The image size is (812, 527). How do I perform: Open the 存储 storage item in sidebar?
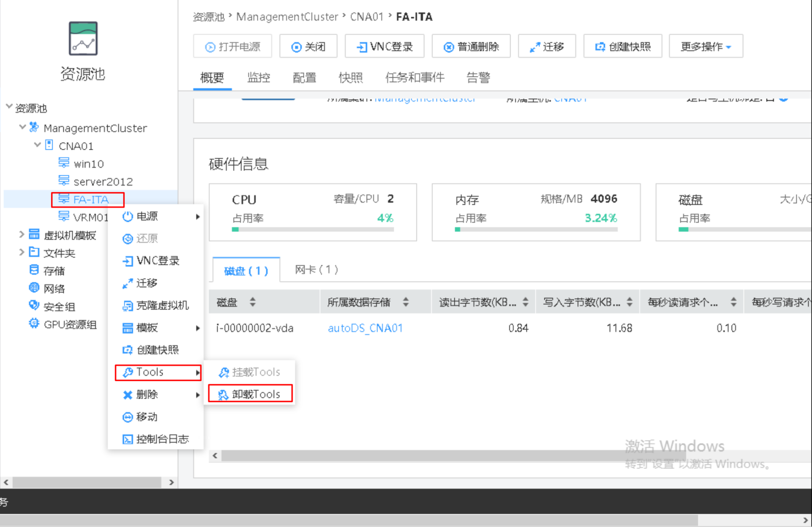[x=54, y=271]
